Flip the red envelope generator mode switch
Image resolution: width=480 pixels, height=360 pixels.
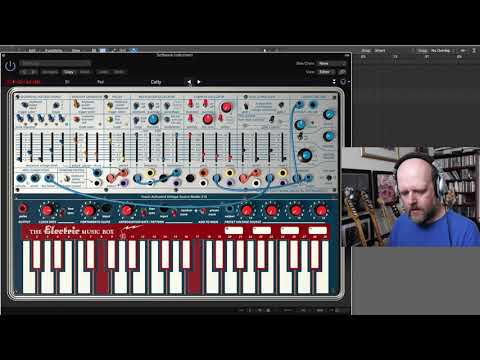77,119
